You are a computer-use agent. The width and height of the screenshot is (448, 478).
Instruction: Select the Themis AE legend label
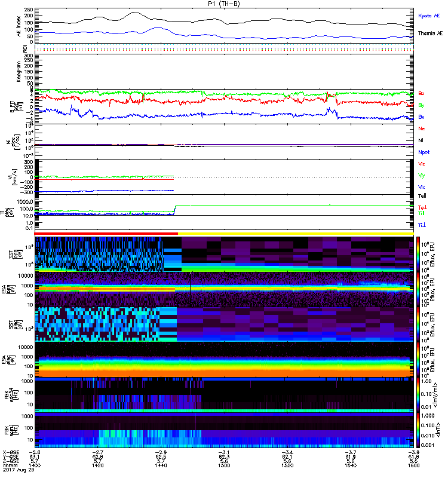[x=430, y=33]
